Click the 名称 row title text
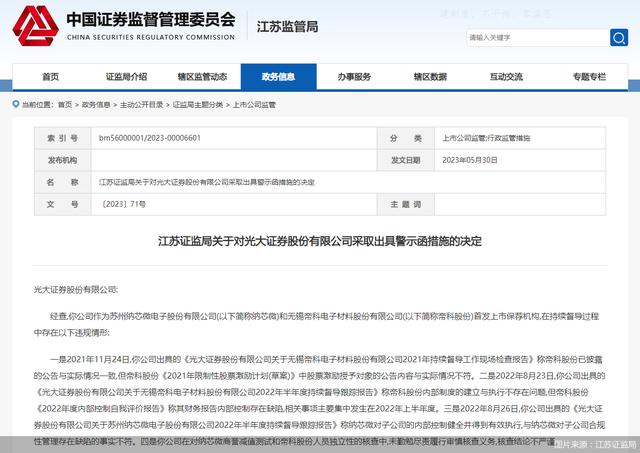This screenshot has width=640, height=453. pyautogui.click(x=207, y=182)
